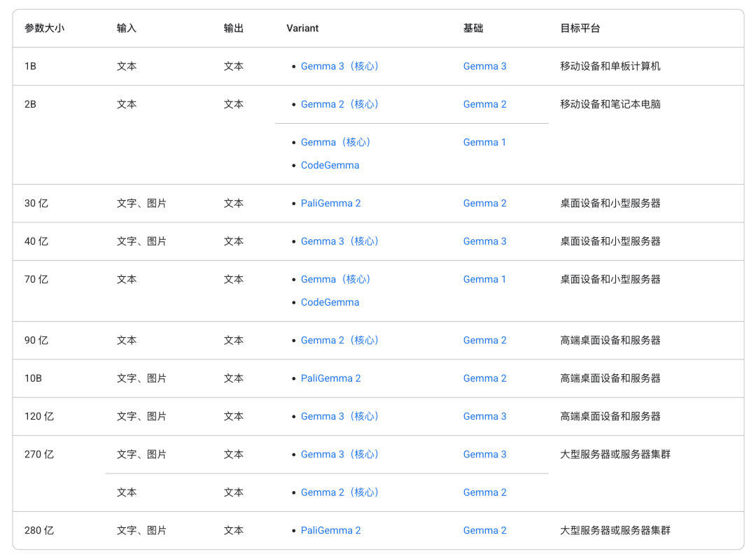This screenshot has height=556, width=756.
Task: Open Gemma 3 base link in 270 亿 row
Action: [x=484, y=455]
